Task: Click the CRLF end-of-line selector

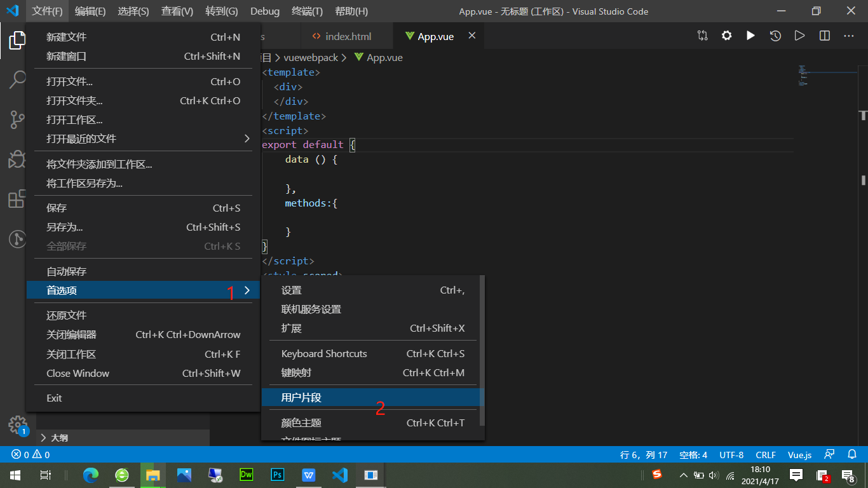Action: [x=766, y=454]
